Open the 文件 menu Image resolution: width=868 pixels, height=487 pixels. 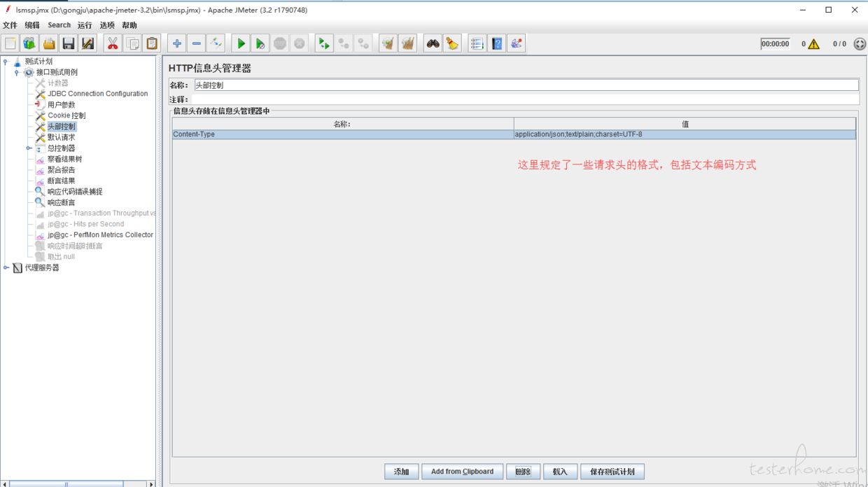(x=10, y=25)
